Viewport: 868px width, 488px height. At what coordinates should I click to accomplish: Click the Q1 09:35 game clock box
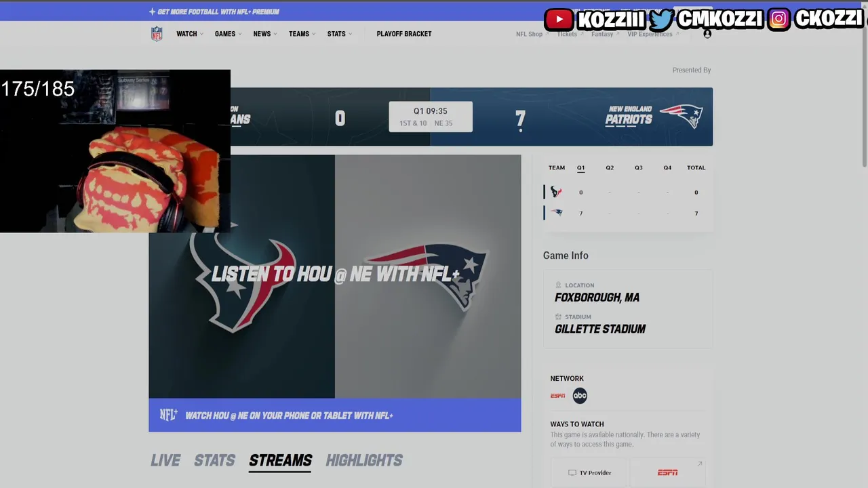coord(431,117)
